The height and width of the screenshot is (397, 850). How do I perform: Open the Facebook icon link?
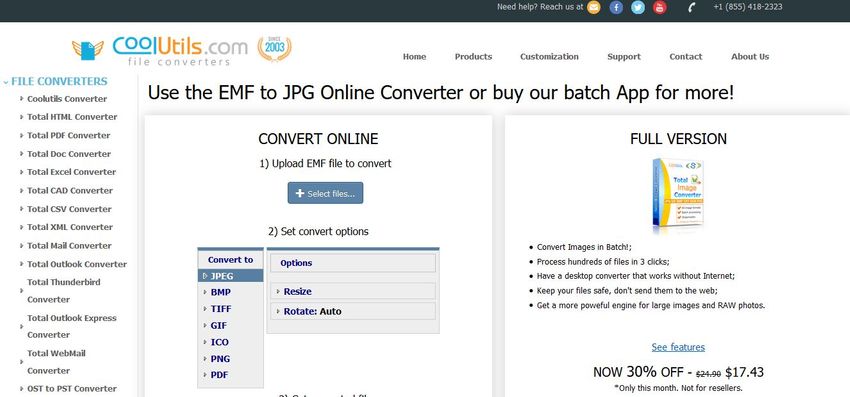pos(616,8)
